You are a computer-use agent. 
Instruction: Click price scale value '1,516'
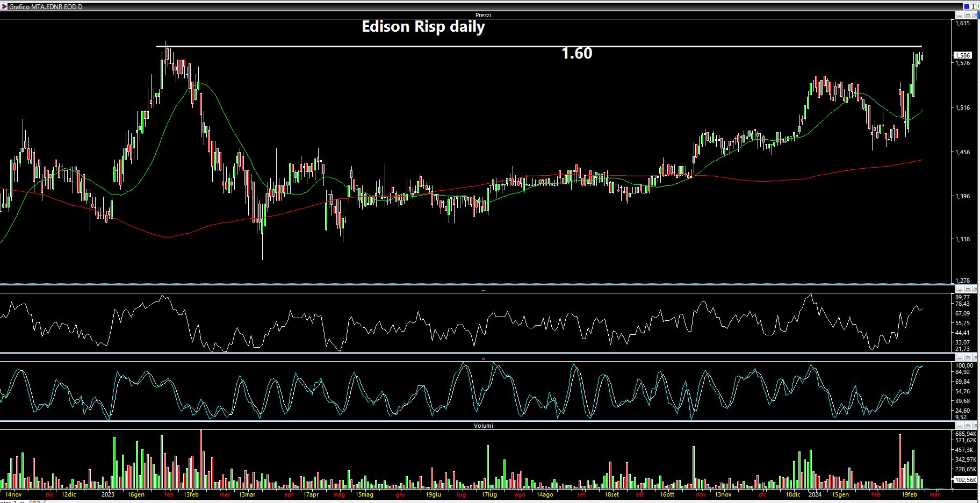pyautogui.click(x=962, y=108)
